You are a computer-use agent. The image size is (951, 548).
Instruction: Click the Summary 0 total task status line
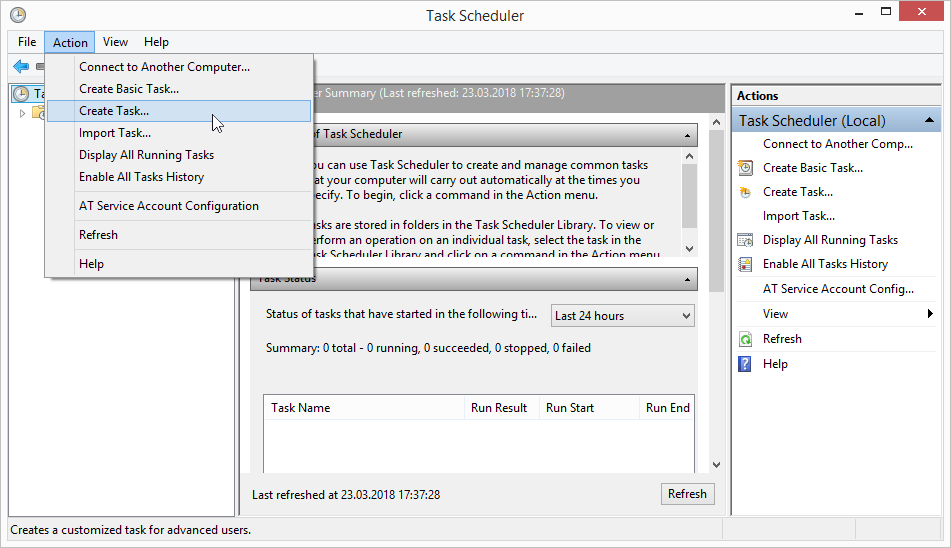428,348
